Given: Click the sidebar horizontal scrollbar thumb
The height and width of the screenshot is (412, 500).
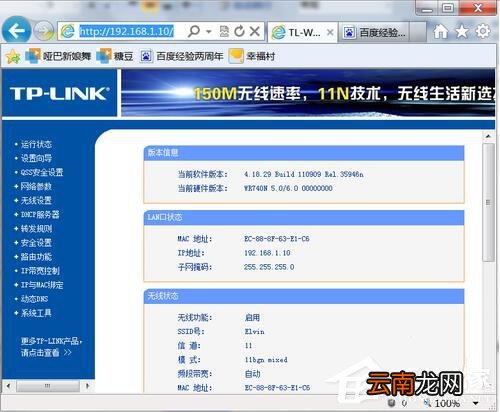Looking at the screenshot, I should click(48, 386).
